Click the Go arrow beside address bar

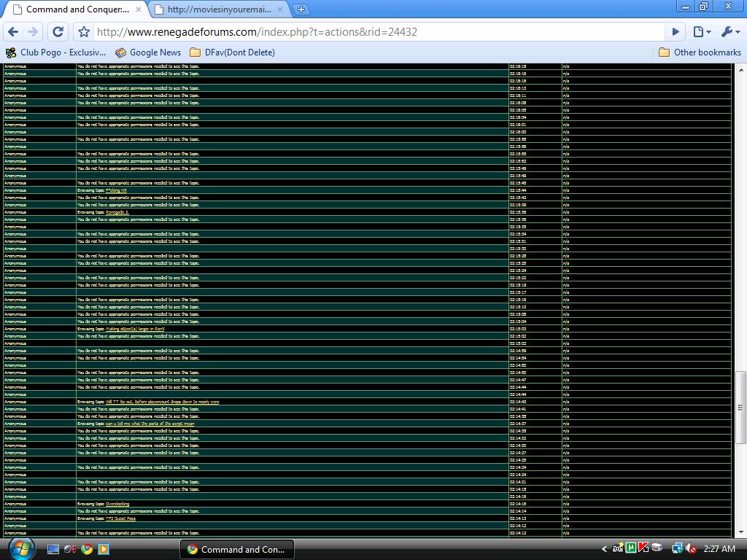coord(676,31)
